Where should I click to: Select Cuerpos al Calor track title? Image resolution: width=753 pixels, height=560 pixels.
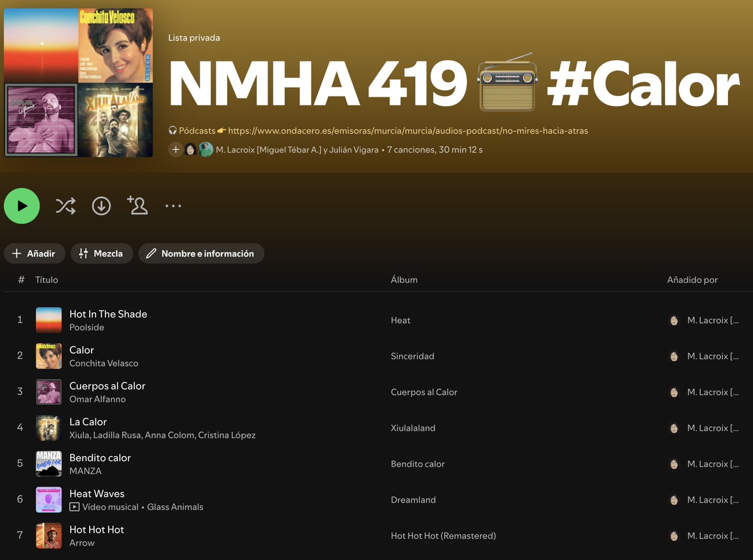(107, 386)
